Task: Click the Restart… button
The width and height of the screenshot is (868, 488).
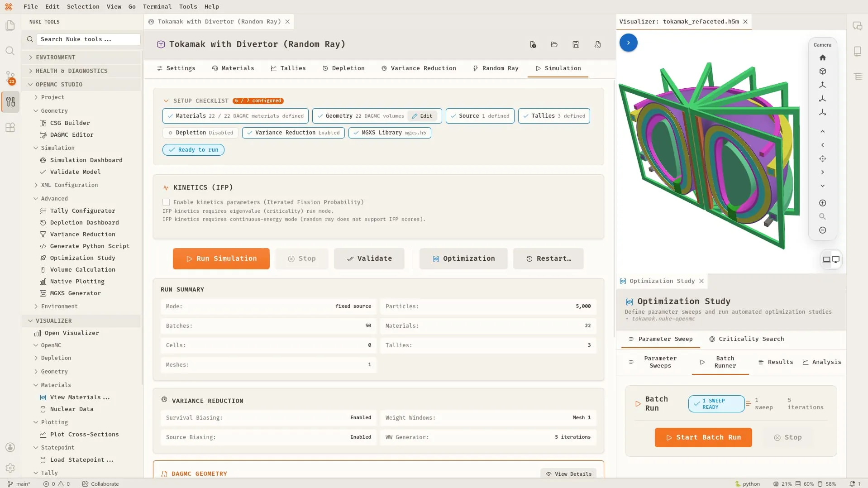Action: click(x=548, y=258)
